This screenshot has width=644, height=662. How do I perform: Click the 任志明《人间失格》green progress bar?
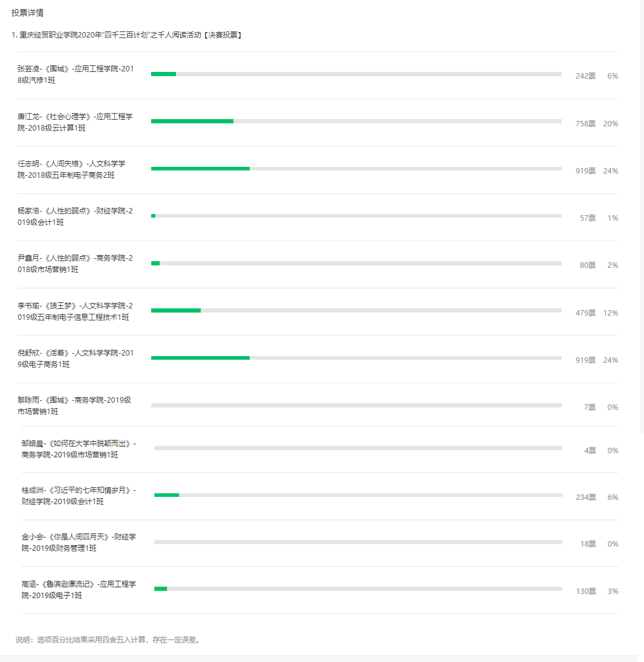[x=200, y=169]
